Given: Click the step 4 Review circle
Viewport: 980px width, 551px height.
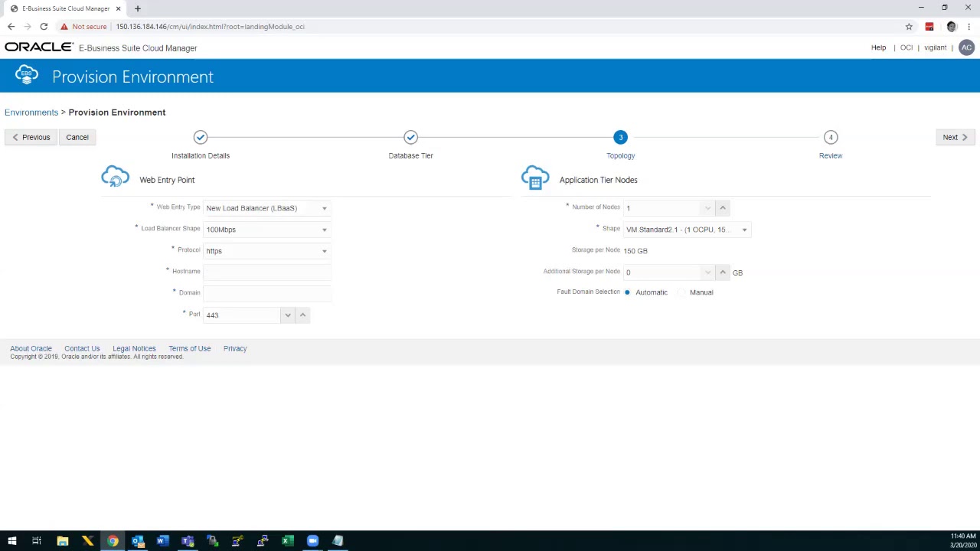Looking at the screenshot, I should coord(831,137).
